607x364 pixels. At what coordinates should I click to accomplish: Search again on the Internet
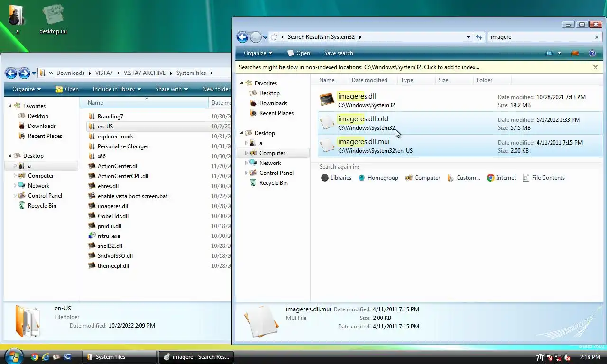501,178
